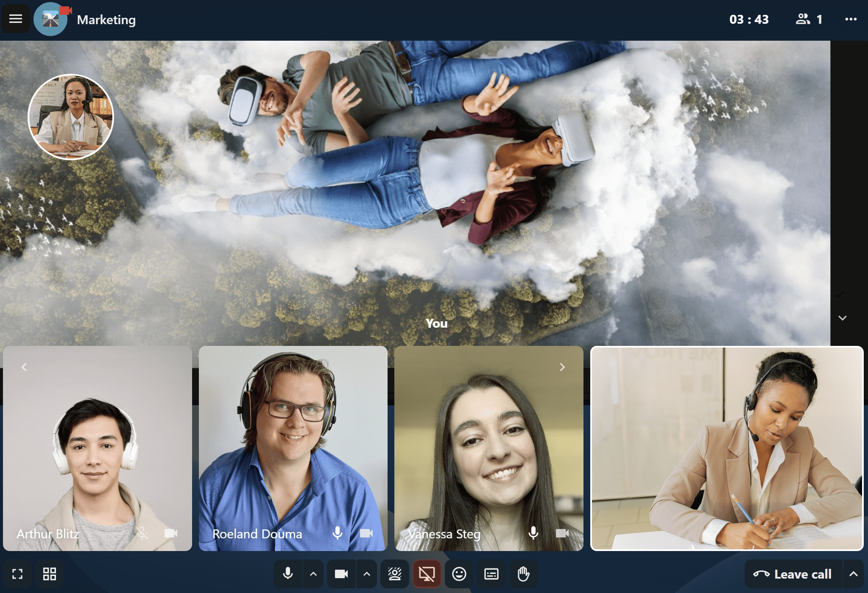Raise your hand
Screen dimensions: 868x593
click(524, 574)
